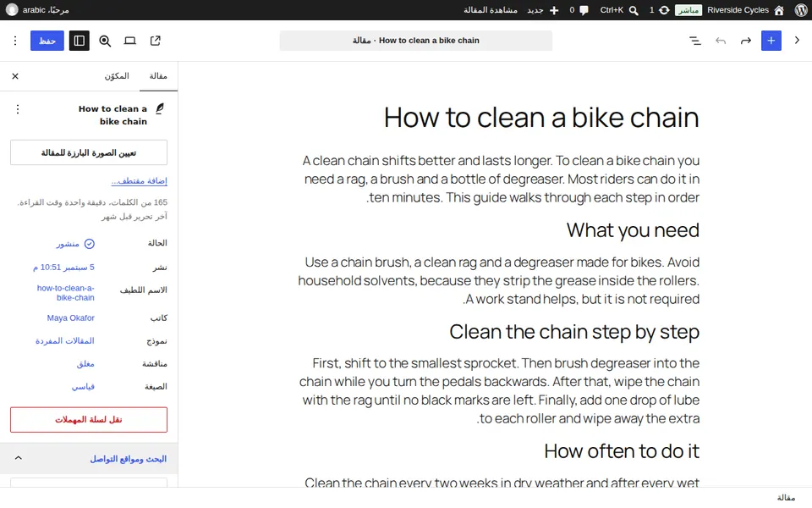Viewport: 812px width, 508px height.
Task: Toggle the settings sidebar panel icon
Action: (80, 41)
